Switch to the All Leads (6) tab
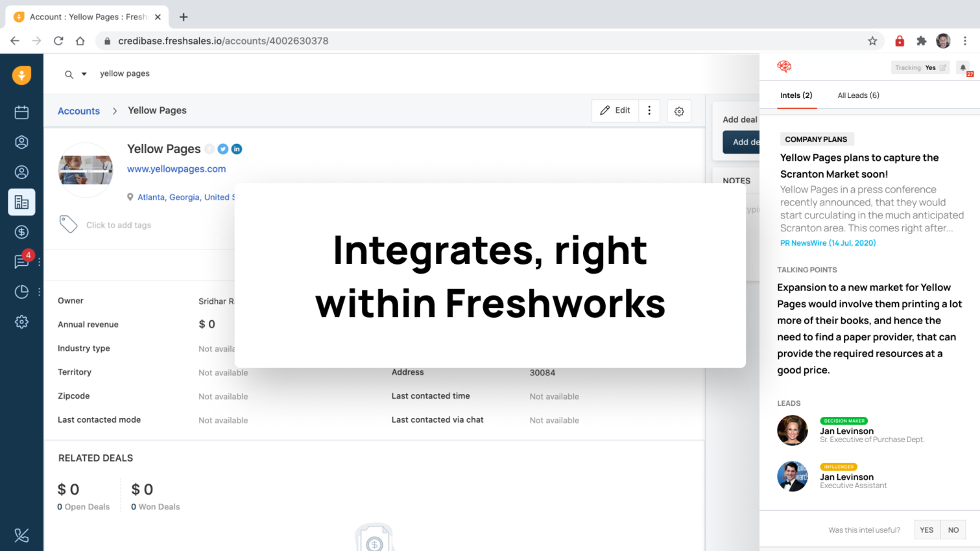 [x=858, y=95]
